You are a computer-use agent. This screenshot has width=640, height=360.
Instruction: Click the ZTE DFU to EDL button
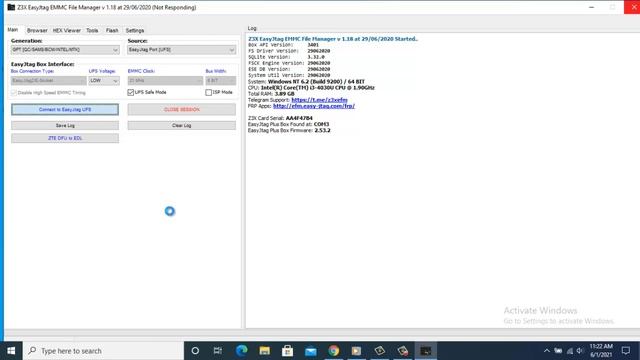[x=65, y=138]
